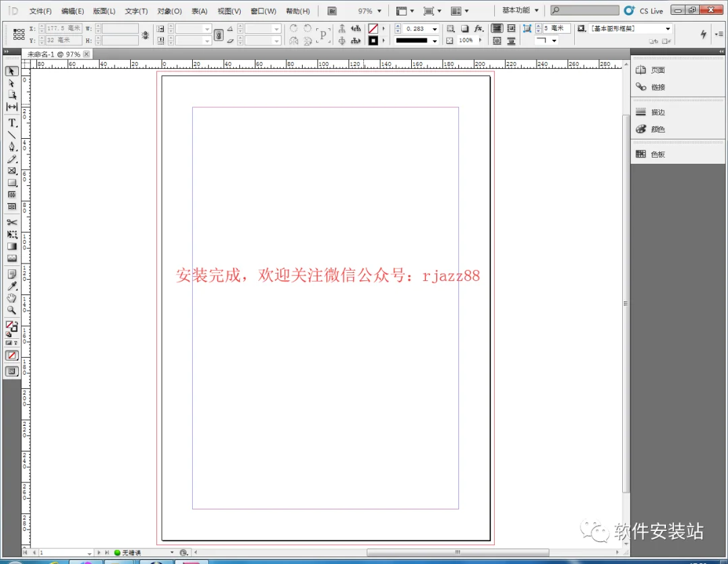
Task: Open the 基本功能 workspace switcher
Action: coord(520,10)
